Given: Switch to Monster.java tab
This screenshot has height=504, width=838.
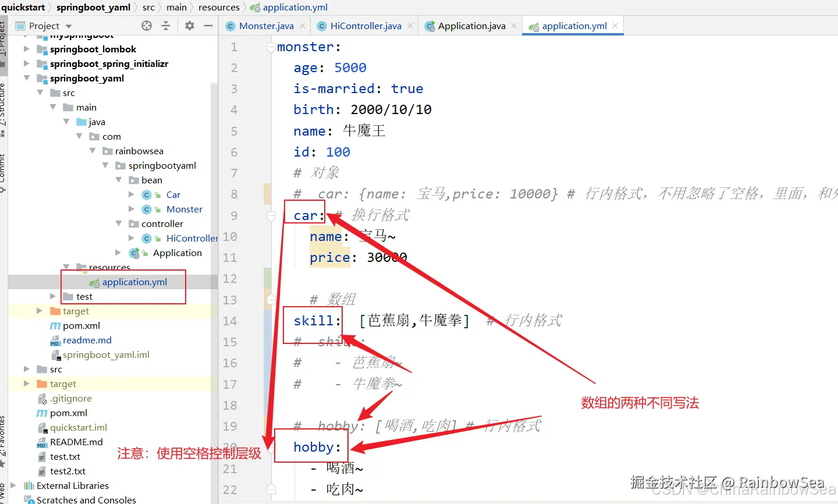Looking at the screenshot, I should (266, 26).
